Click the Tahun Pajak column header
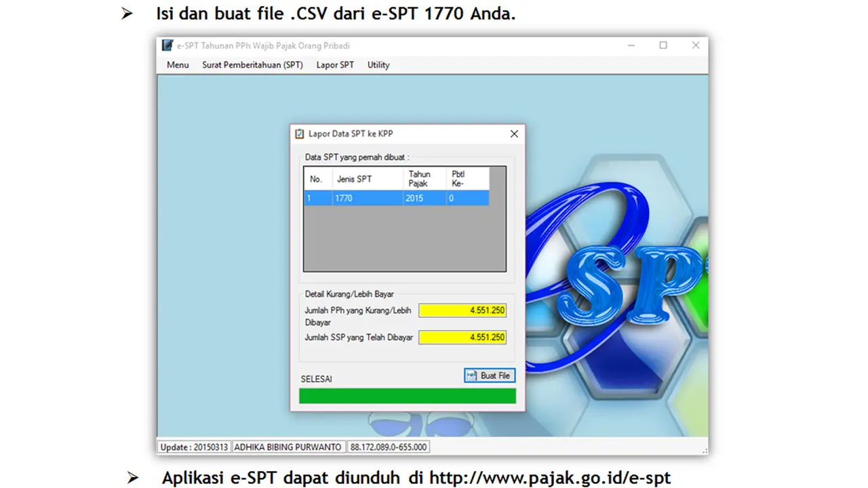Viewport: 868px width, 488px height. click(425, 179)
